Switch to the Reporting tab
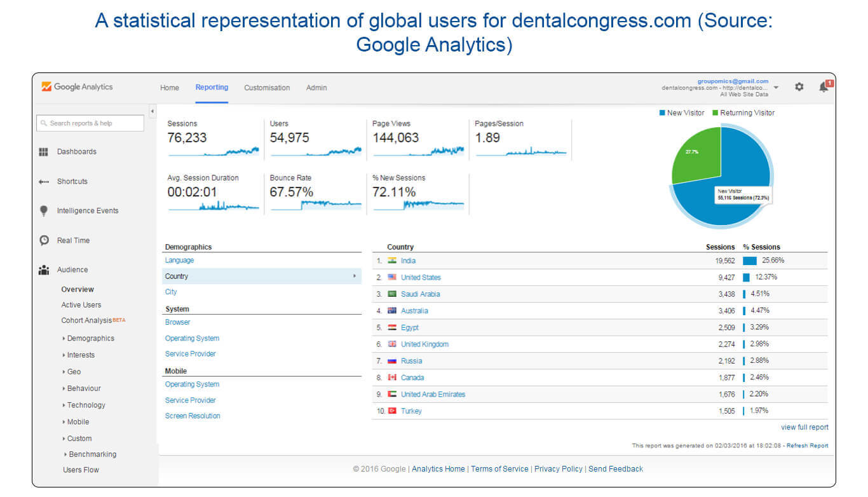This screenshot has width=868, height=497. click(x=212, y=88)
